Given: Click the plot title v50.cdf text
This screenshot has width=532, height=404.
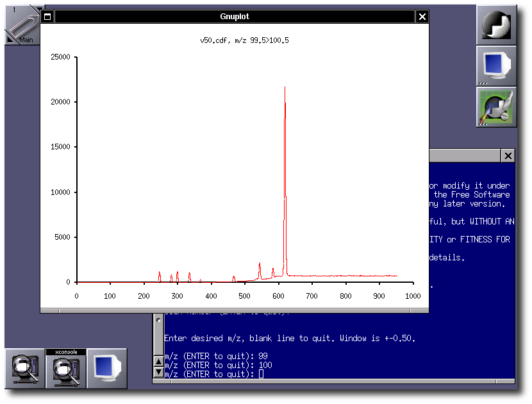Looking at the screenshot, I should pos(244,40).
